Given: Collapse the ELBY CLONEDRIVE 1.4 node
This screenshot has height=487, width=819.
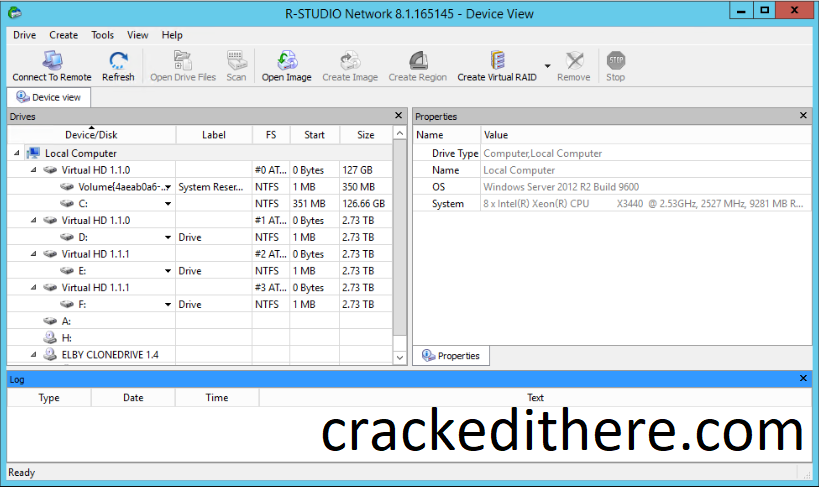Looking at the screenshot, I should coord(33,354).
